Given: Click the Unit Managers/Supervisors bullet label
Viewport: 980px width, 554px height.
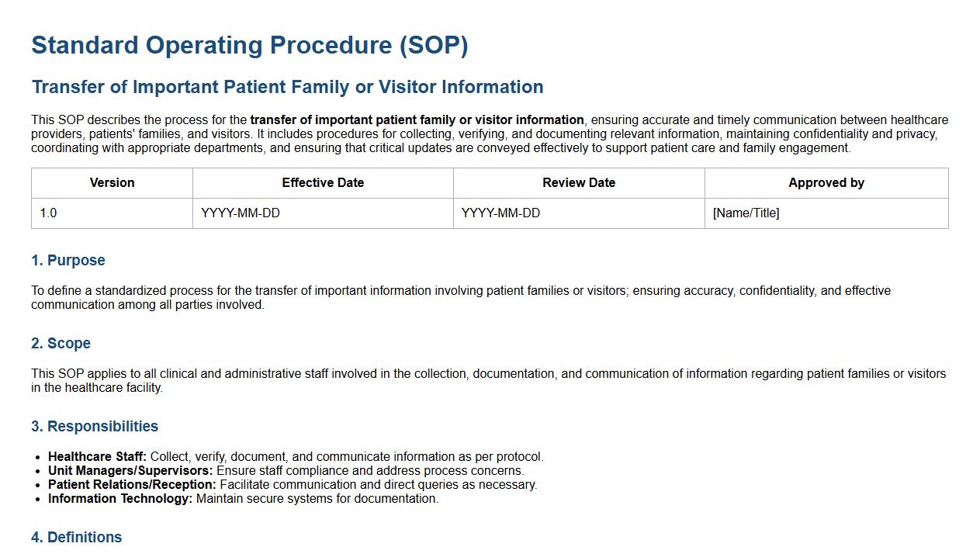Looking at the screenshot, I should point(130,471).
